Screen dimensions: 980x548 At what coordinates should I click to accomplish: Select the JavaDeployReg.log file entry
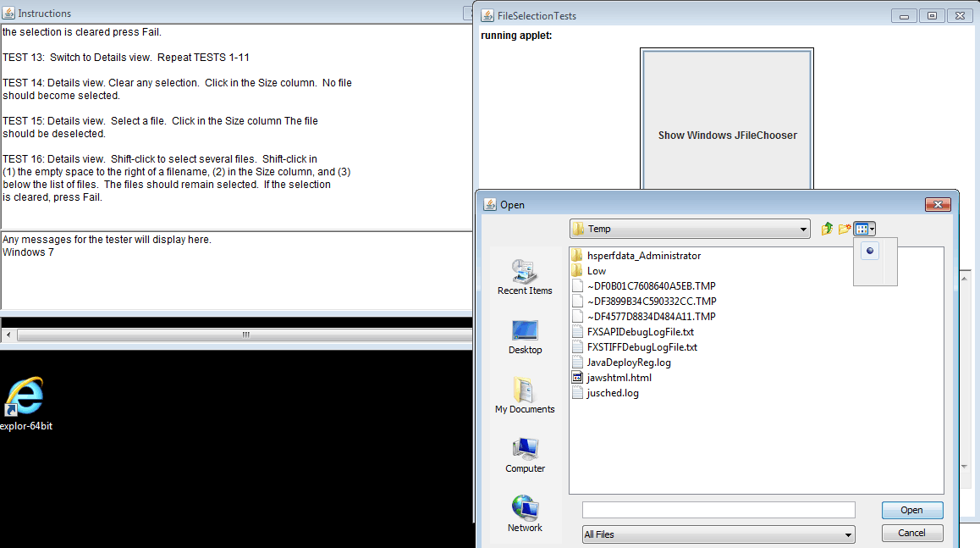tap(628, 363)
